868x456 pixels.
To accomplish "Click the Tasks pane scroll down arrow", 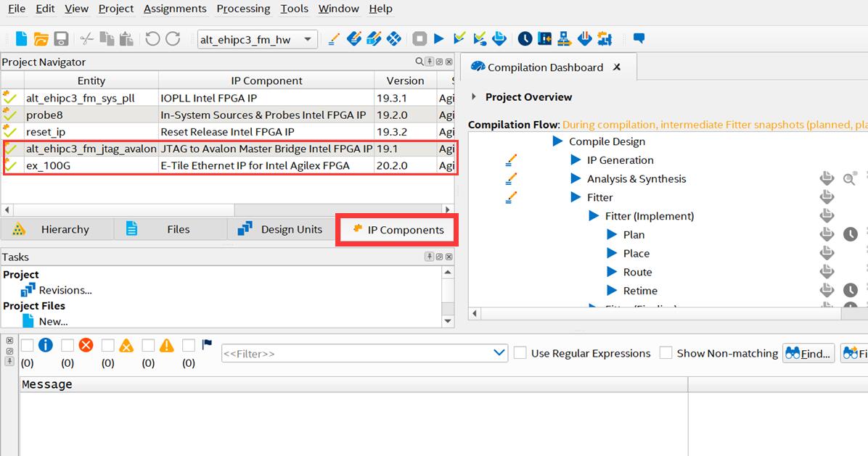I will (x=448, y=321).
